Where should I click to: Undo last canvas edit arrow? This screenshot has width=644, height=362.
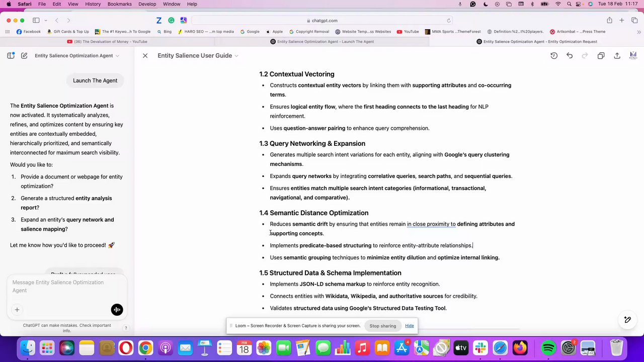pyautogui.click(x=570, y=55)
